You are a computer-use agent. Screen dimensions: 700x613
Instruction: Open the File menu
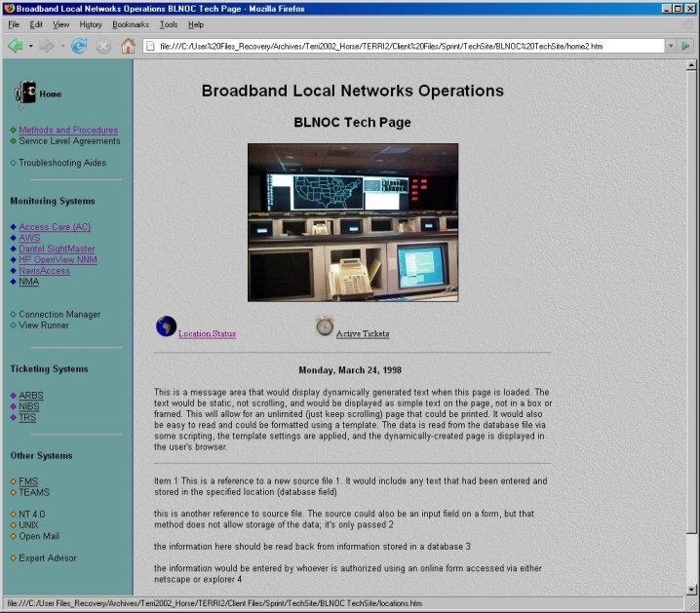pyautogui.click(x=14, y=24)
